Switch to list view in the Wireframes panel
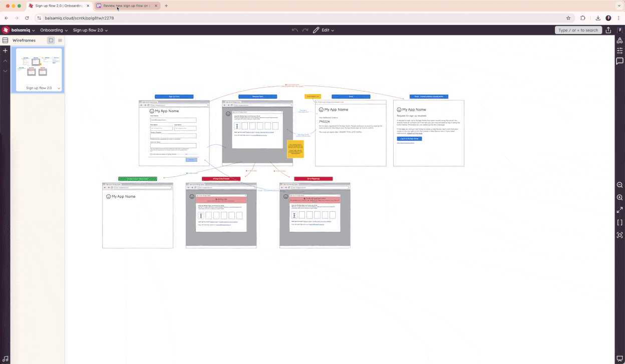625x364 pixels. click(x=60, y=41)
